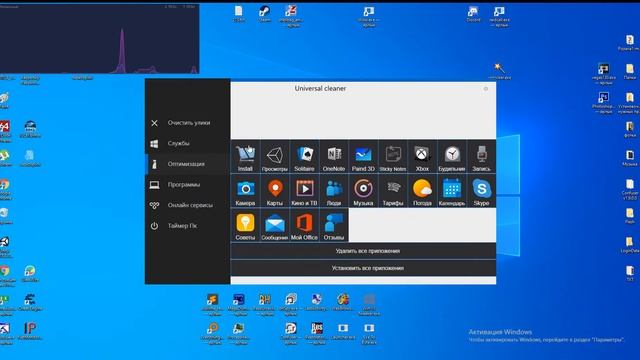Select the Музыка music tile
This screenshot has height=360, width=640.
pyautogui.click(x=363, y=191)
